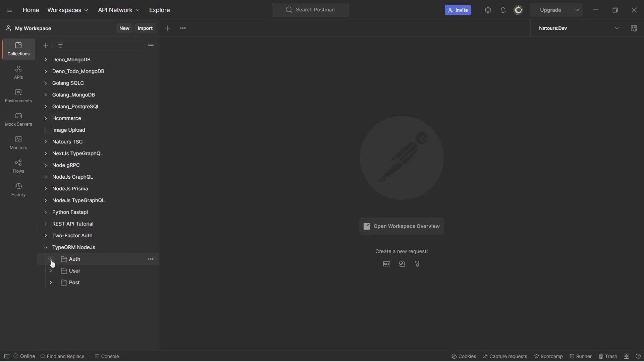
Task: Open the Monitors sidebar section
Action: click(18, 143)
